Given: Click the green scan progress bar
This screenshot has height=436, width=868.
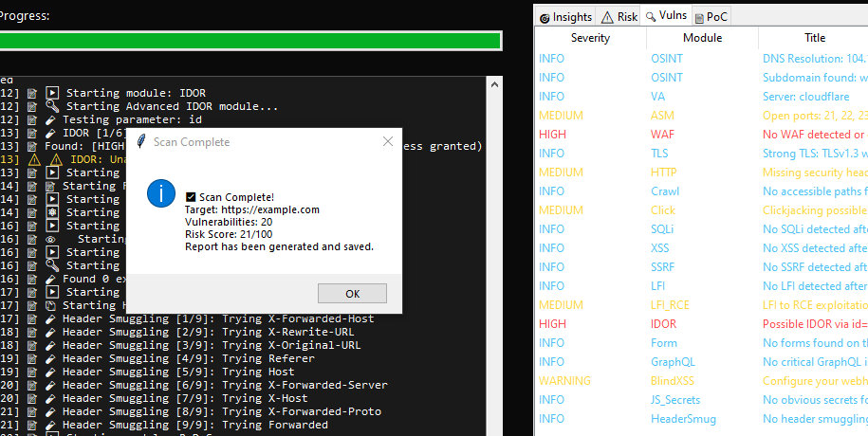Looking at the screenshot, I should click(250, 41).
